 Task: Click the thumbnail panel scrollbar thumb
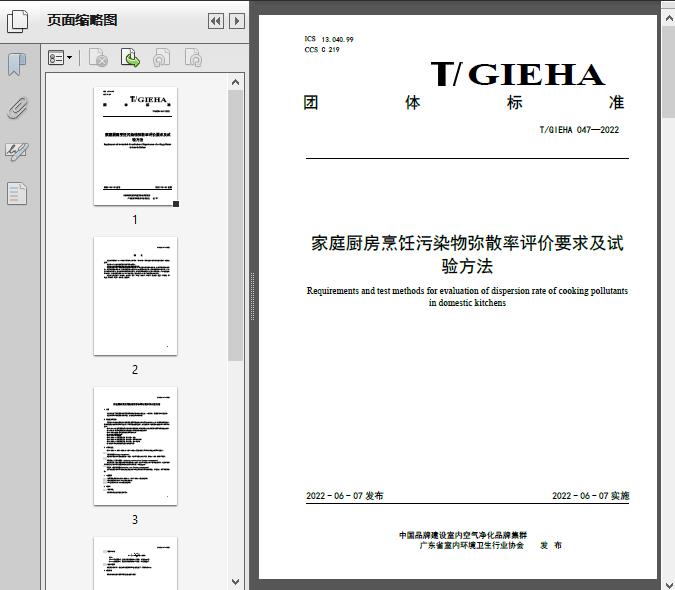(235, 225)
